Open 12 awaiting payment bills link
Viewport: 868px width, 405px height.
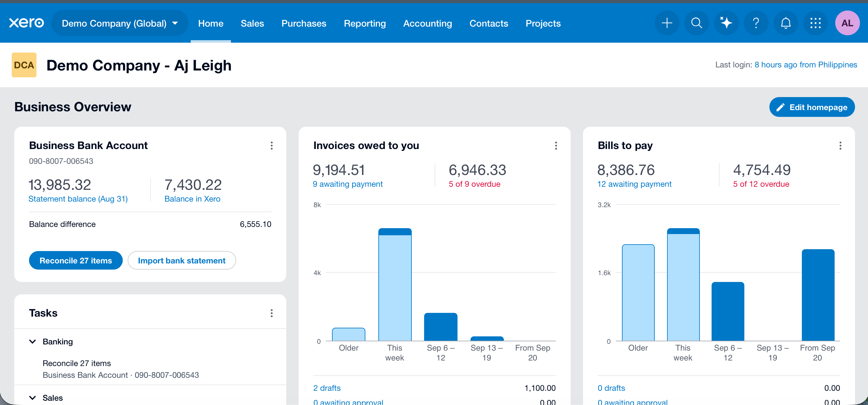tap(635, 184)
